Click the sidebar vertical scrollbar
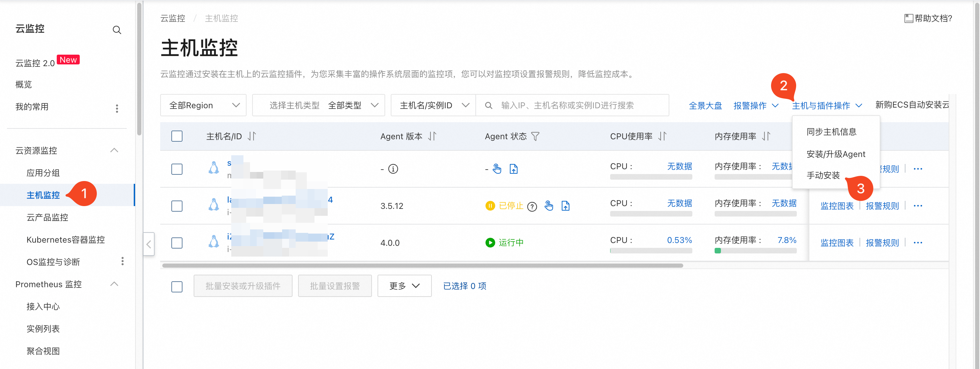The height and width of the screenshot is (369, 980). [139, 69]
